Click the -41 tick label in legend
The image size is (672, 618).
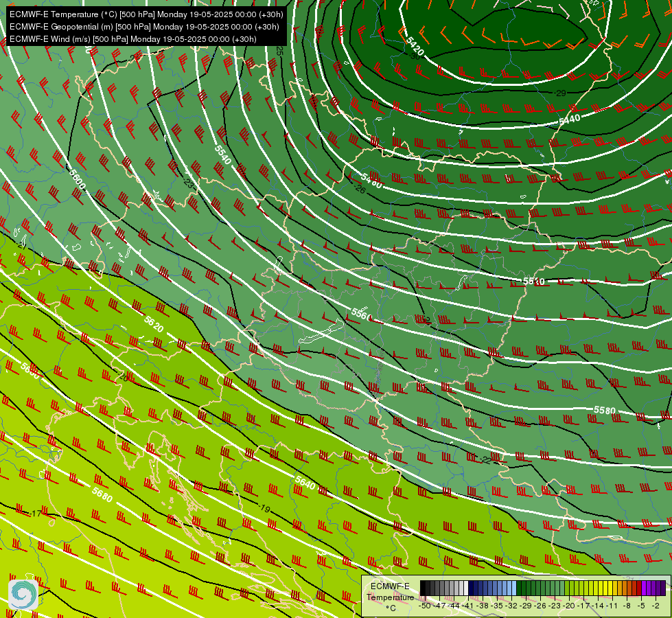[x=468, y=606]
